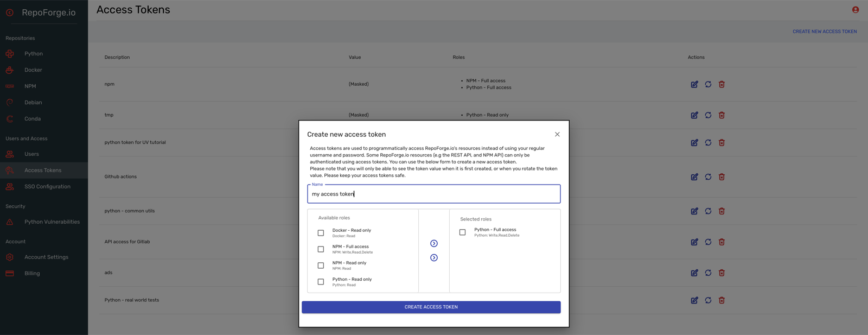Click the Value column header
868x335 pixels.
point(355,57)
